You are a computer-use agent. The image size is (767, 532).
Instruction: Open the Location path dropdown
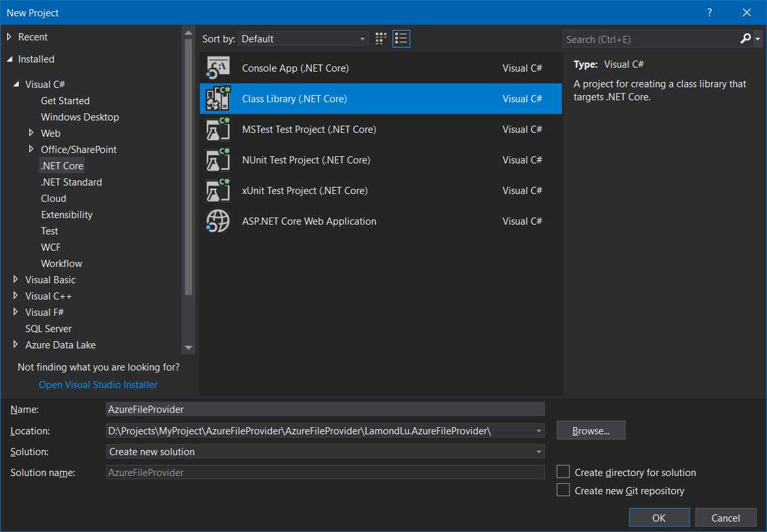coord(538,430)
